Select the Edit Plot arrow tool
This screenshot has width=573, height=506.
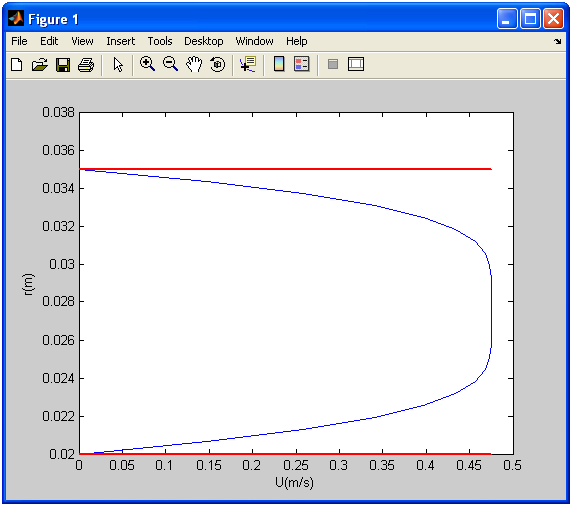tap(118, 65)
